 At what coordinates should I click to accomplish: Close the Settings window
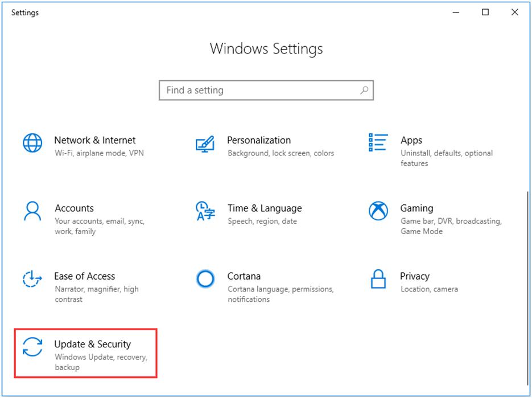515,13
